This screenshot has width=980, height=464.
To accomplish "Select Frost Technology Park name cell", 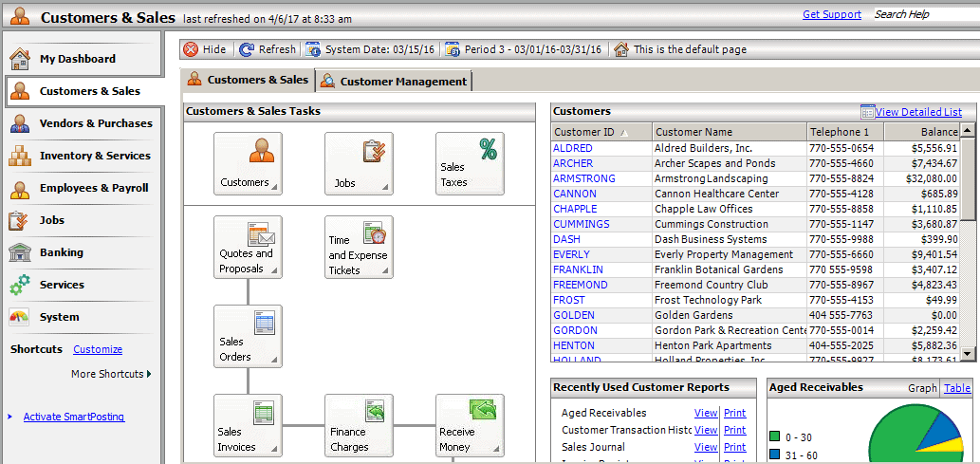I will coord(730,300).
